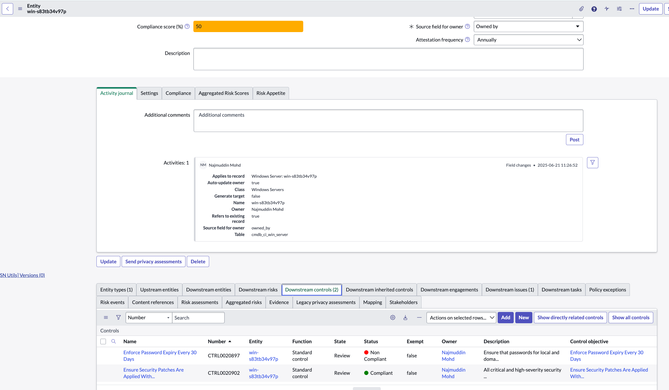Click the Number column sort arrow
669x390 pixels.
230,341
